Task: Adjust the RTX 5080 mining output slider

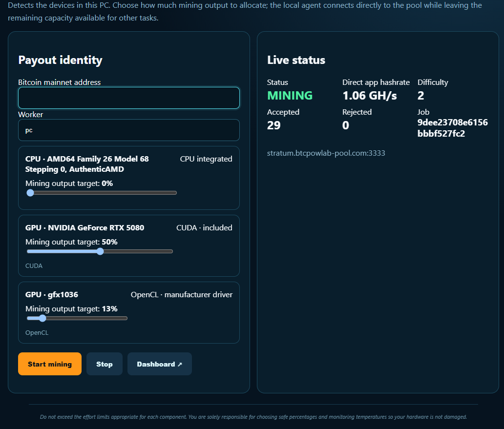Action: point(100,251)
